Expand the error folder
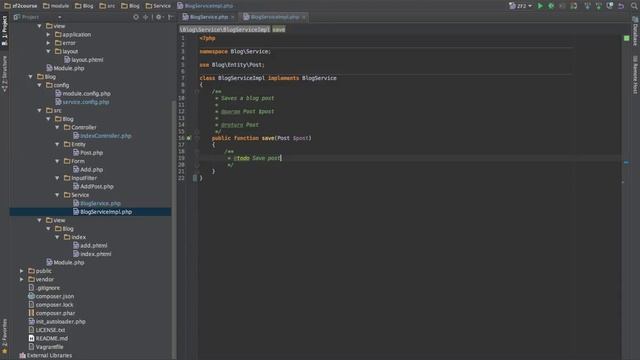 pyautogui.click(x=48, y=43)
